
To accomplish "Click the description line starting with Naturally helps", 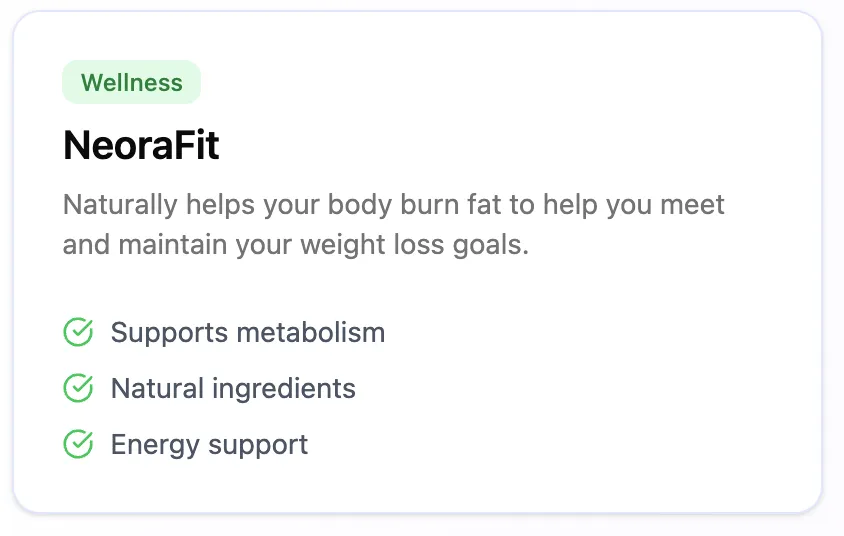I will pos(393,205).
